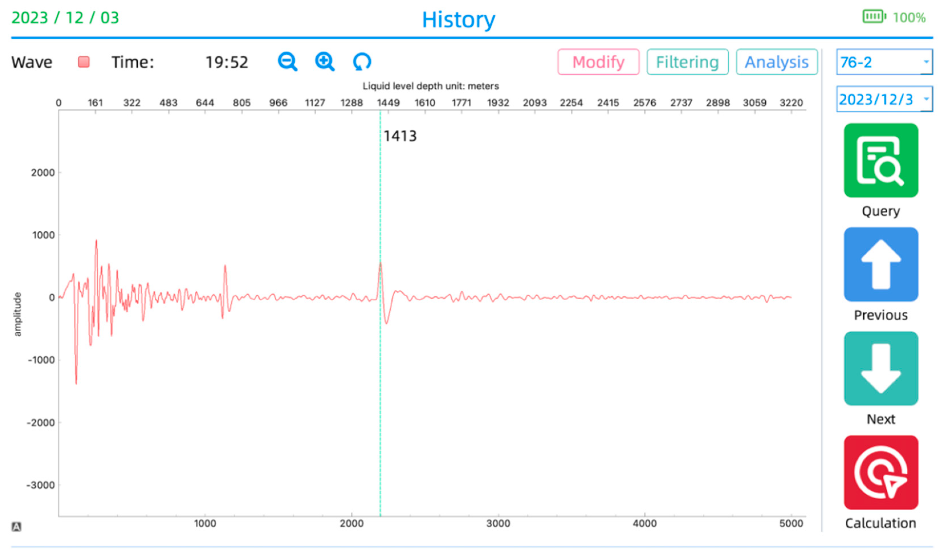The width and height of the screenshot is (940, 560).
Task: Toggle the red Wave indicator box
Action: (83, 62)
